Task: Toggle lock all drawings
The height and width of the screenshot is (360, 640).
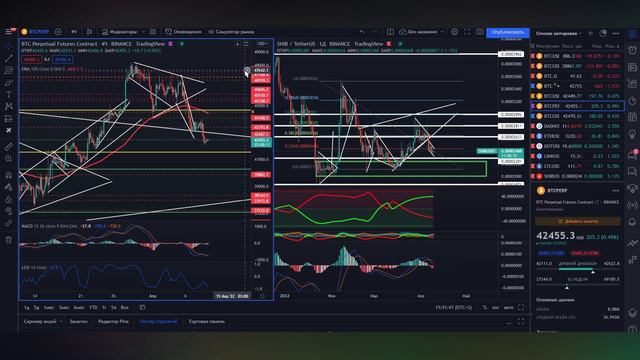Action: point(9,199)
